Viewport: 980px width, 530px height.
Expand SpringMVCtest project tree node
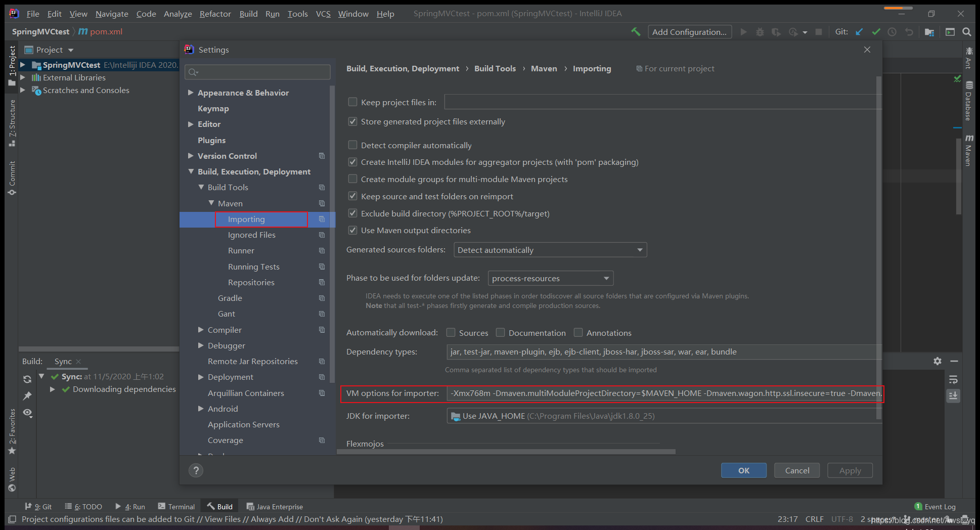click(22, 65)
